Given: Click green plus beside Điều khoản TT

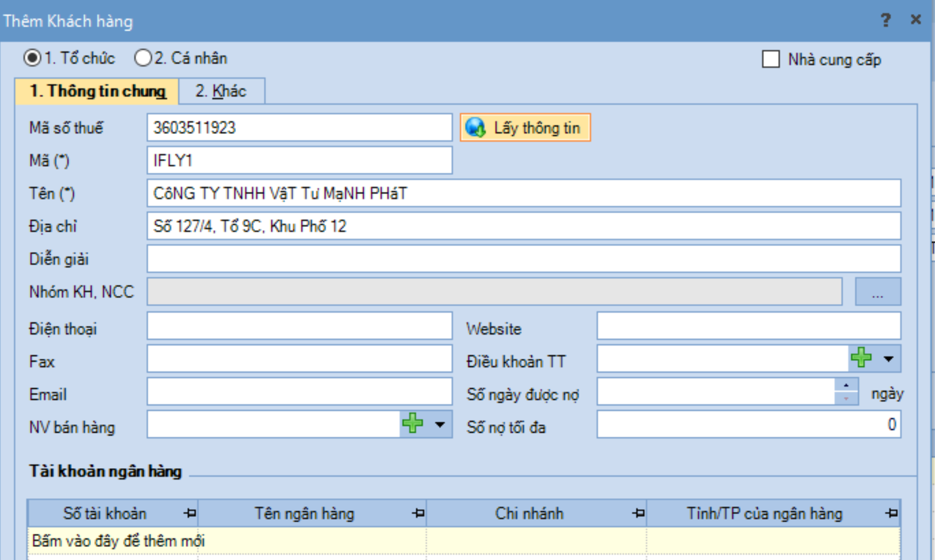Looking at the screenshot, I should 861,358.
